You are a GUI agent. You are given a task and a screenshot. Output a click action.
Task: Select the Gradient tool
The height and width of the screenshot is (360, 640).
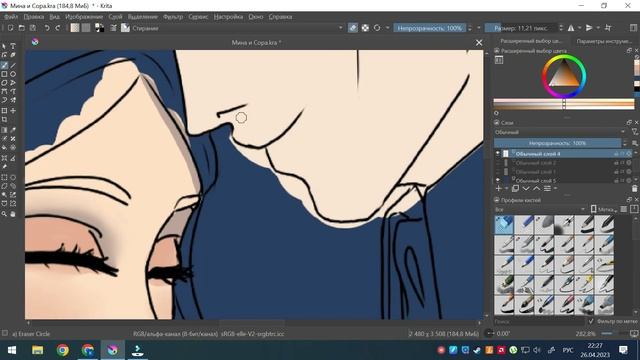click(4, 130)
